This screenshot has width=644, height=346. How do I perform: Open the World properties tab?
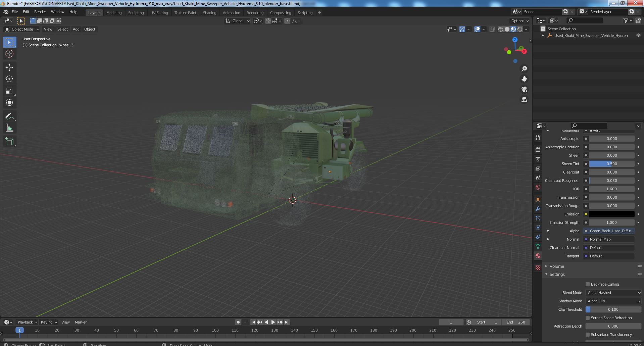coord(538,187)
